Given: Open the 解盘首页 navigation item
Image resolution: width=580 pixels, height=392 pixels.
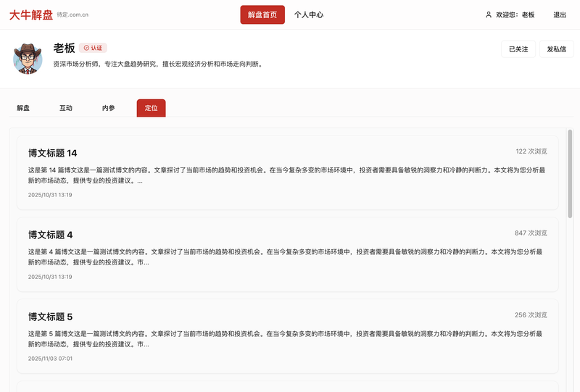Looking at the screenshot, I should pos(262,14).
